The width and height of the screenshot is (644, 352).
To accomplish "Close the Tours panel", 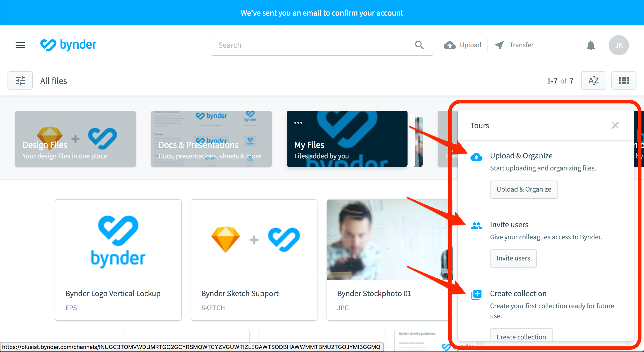I will coord(615,125).
